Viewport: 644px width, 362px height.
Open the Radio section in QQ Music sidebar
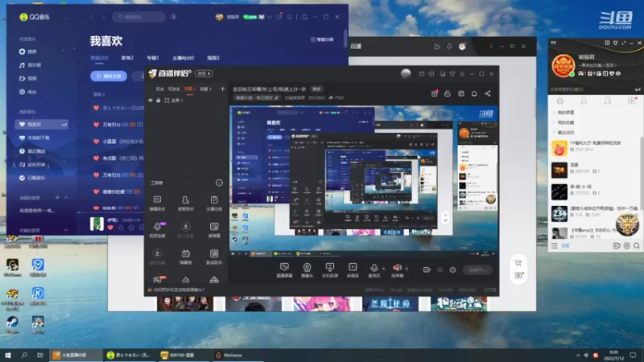click(27, 92)
